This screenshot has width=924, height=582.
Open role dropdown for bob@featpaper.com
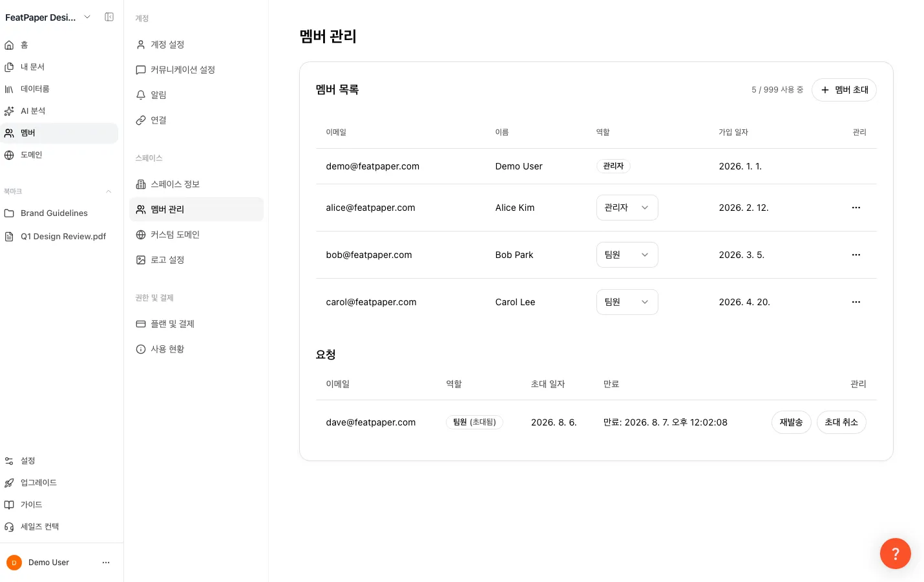(627, 255)
